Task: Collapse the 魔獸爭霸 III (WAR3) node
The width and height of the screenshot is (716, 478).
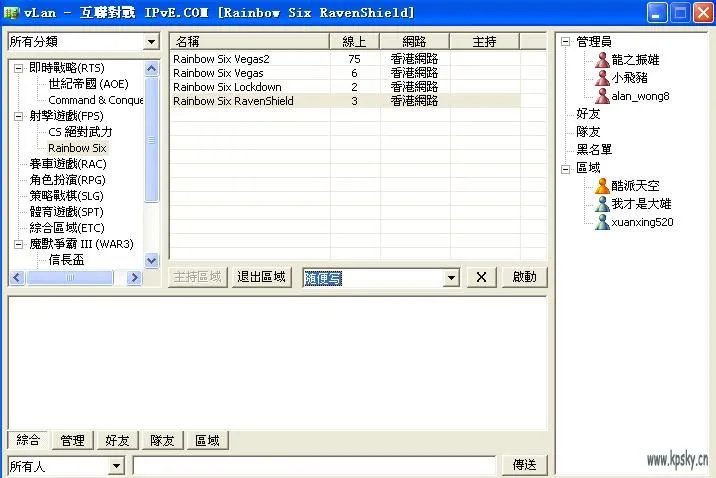Action: [x=18, y=244]
